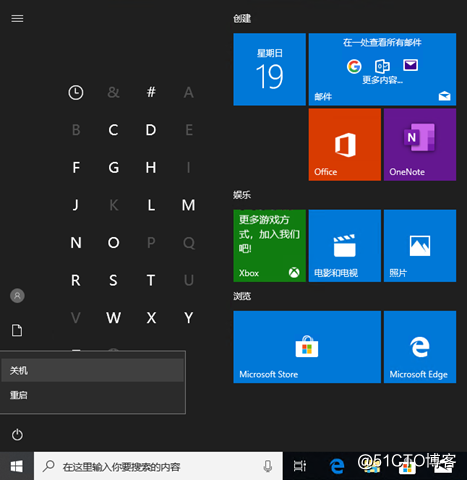This screenshot has height=480, width=467.
Task: Jump to letter H in app list
Action: click(x=151, y=167)
